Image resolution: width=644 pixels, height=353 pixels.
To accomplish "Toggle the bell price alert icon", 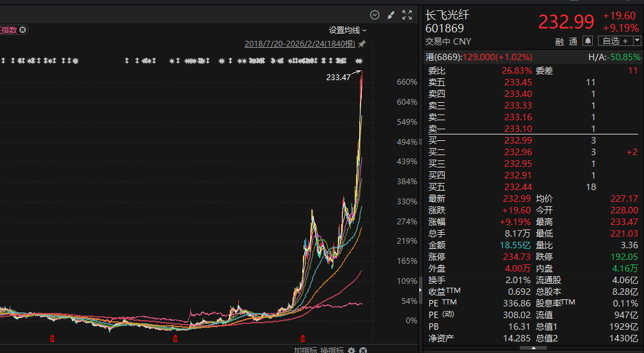I will click(588, 41).
